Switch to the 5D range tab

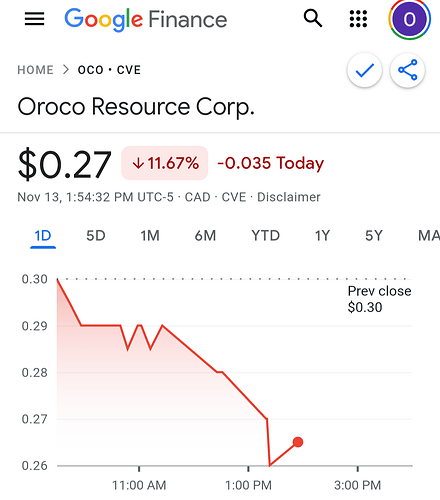tap(96, 236)
